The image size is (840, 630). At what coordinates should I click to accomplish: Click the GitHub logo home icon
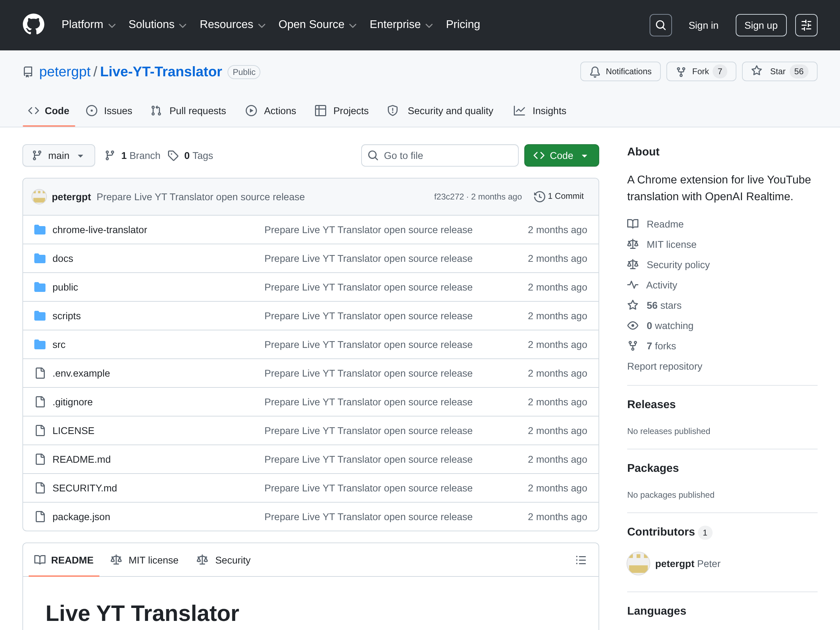[33, 25]
